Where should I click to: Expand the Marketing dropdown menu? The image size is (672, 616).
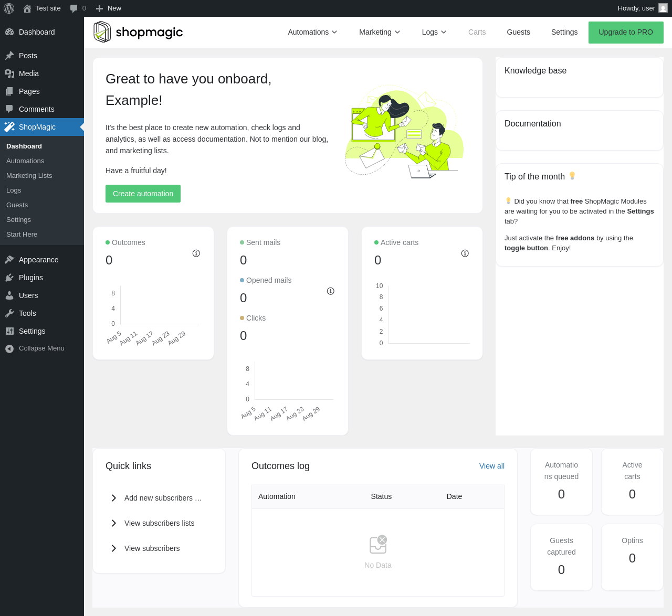coord(380,32)
